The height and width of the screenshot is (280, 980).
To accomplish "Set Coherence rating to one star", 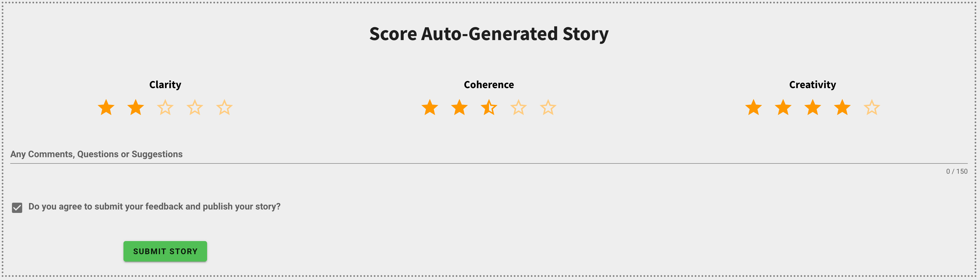I will 430,107.
